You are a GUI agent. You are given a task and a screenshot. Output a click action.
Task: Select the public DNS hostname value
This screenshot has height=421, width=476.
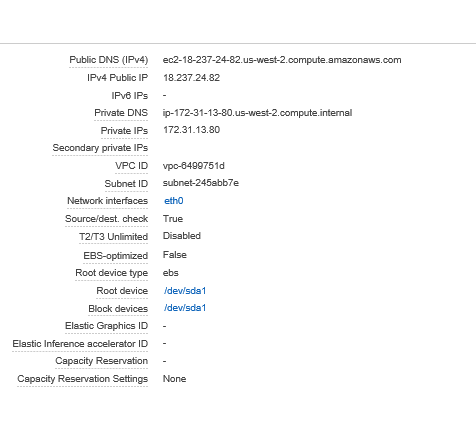click(282, 60)
